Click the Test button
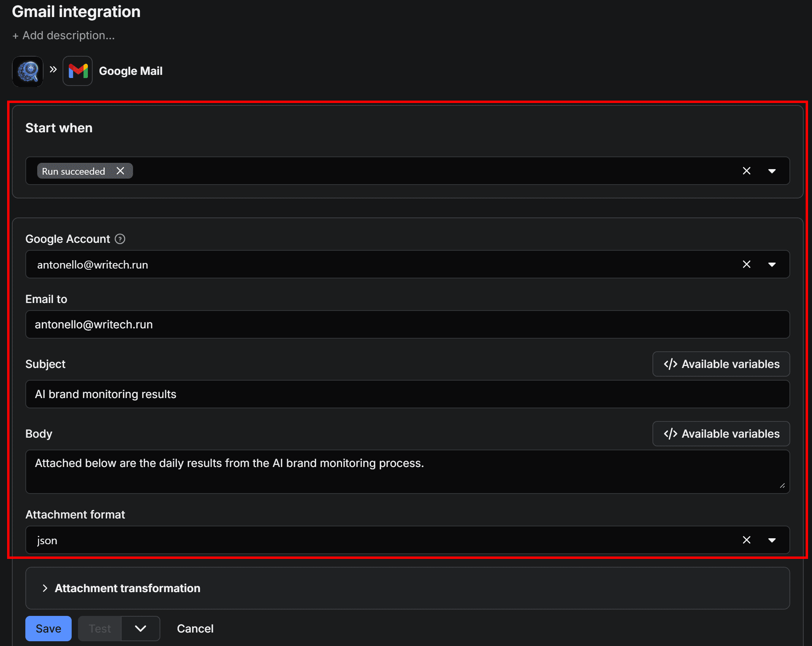812x646 pixels. pyautogui.click(x=99, y=628)
